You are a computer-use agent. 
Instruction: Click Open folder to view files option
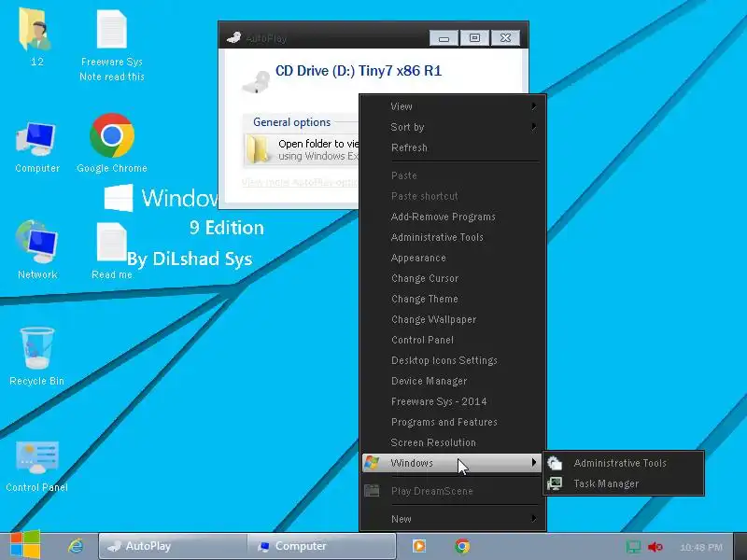pyautogui.click(x=301, y=149)
